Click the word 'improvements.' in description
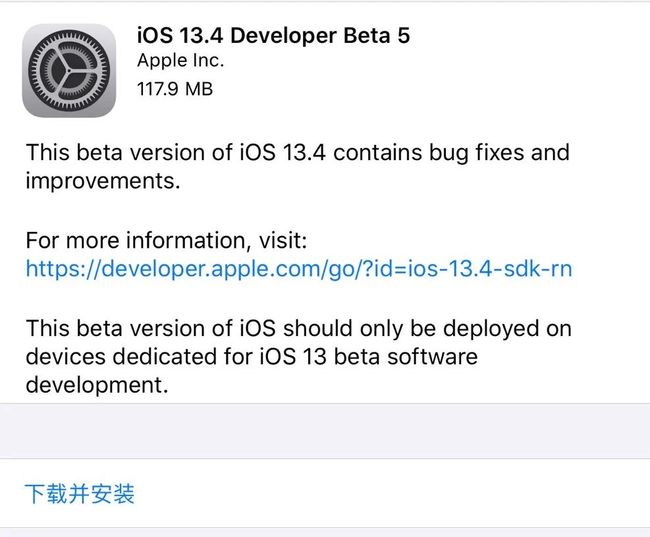This screenshot has height=537, width=650. pyautogui.click(x=103, y=181)
